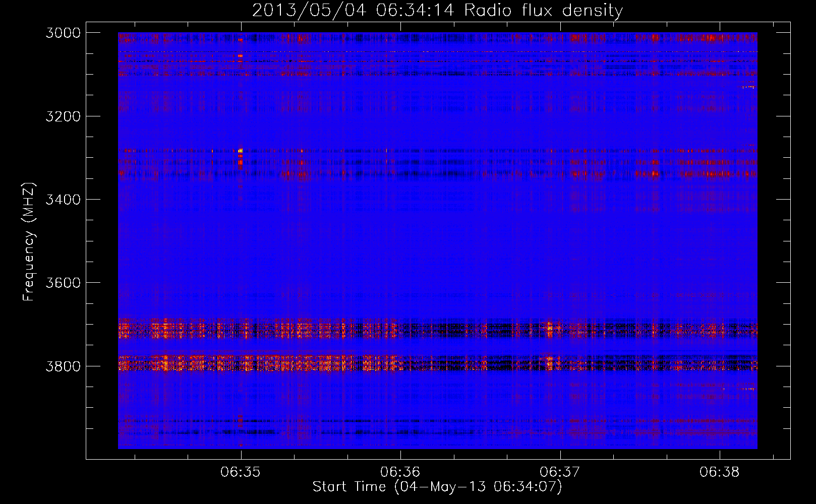The height and width of the screenshot is (504, 816).
Task: Select the 3600 frequency tick label
Action: (63, 283)
